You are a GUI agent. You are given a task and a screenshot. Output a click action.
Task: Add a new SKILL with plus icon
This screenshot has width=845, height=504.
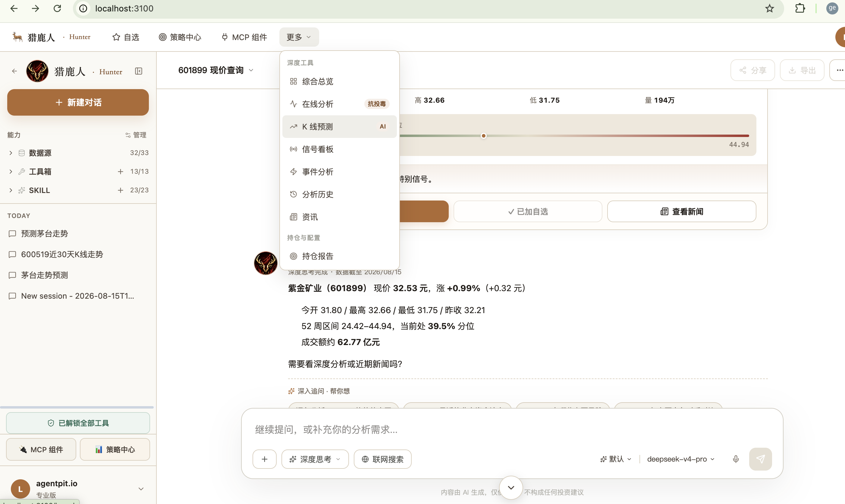120,190
